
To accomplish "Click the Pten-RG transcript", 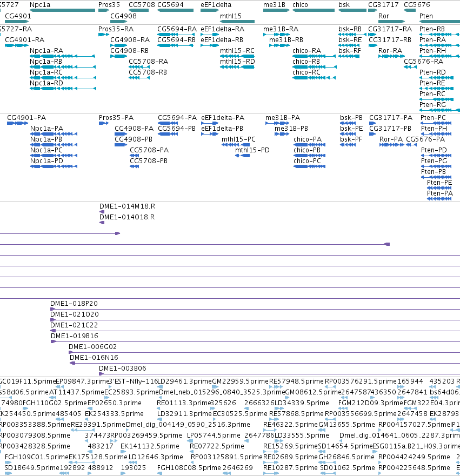I will [439, 110].
